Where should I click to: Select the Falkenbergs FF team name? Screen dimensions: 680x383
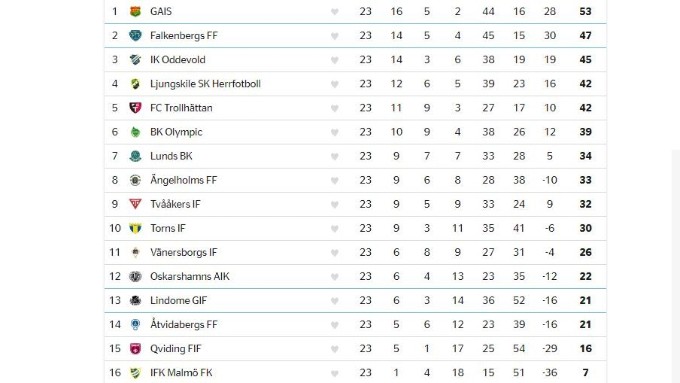pyautogui.click(x=183, y=36)
